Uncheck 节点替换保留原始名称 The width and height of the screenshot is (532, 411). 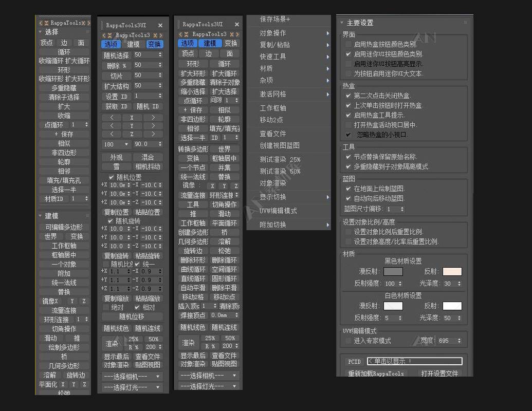pos(348,157)
